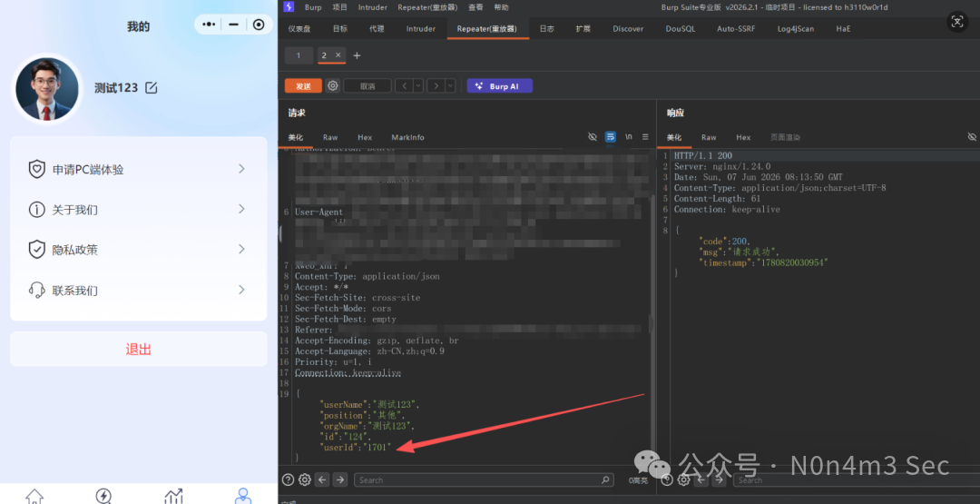Click the orange 发送 button

(303, 86)
